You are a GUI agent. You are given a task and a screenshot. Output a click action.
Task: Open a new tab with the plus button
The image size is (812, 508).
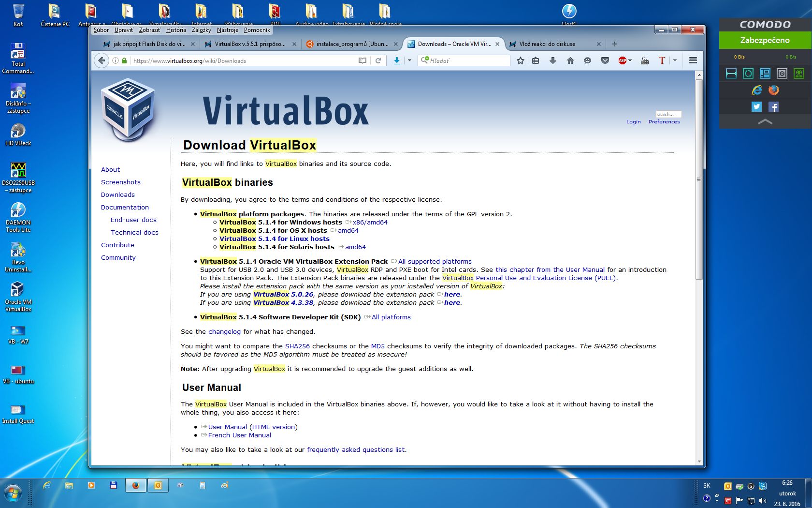(615, 44)
